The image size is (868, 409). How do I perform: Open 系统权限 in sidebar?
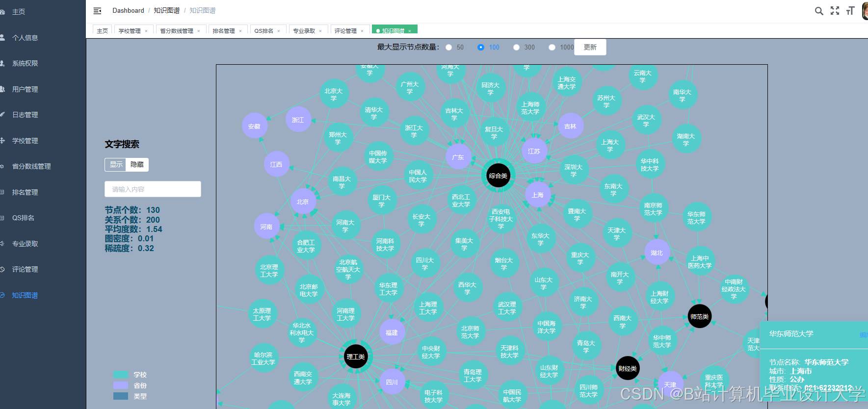click(x=43, y=63)
